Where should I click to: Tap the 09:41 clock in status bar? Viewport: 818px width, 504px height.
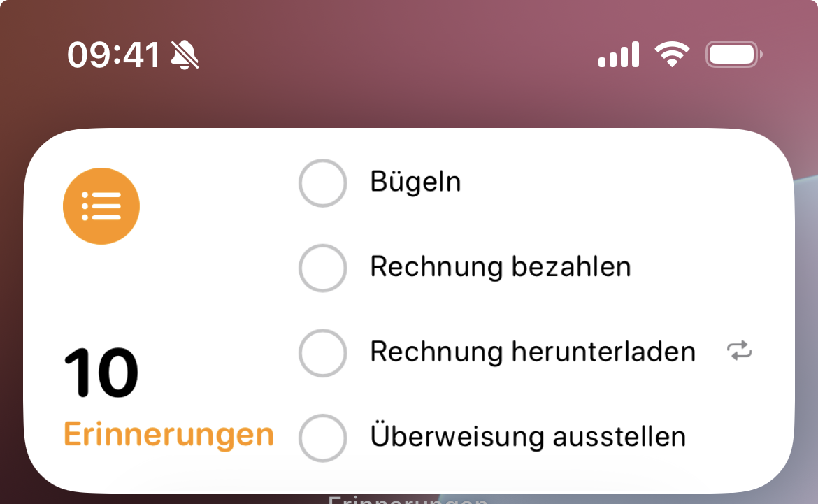[x=115, y=55]
